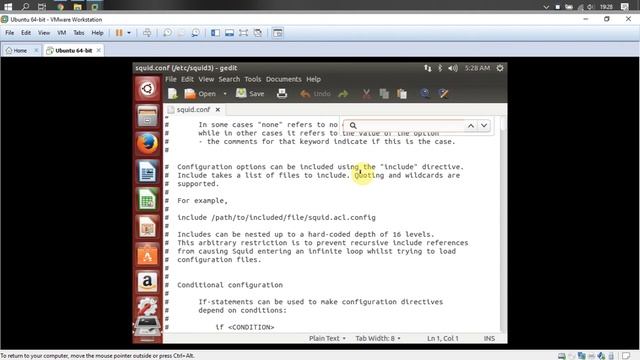Open gedit Search menu
Image resolution: width=640 pixels, height=360 pixels.
click(x=229, y=79)
